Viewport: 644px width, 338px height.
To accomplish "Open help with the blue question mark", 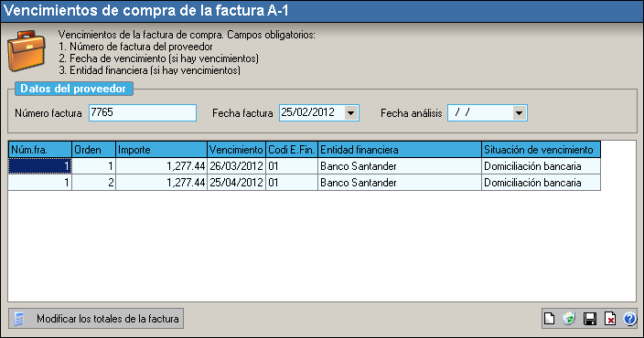I will tap(629, 319).
